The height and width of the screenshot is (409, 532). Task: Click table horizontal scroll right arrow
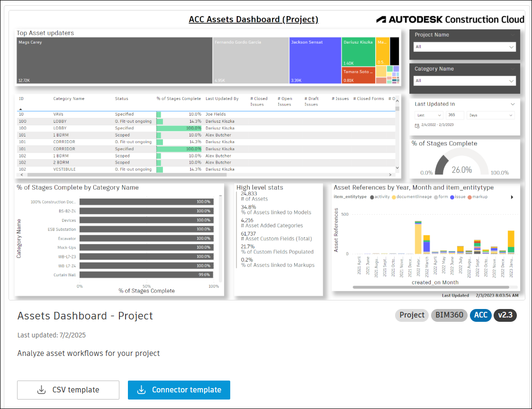pyautogui.click(x=390, y=175)
